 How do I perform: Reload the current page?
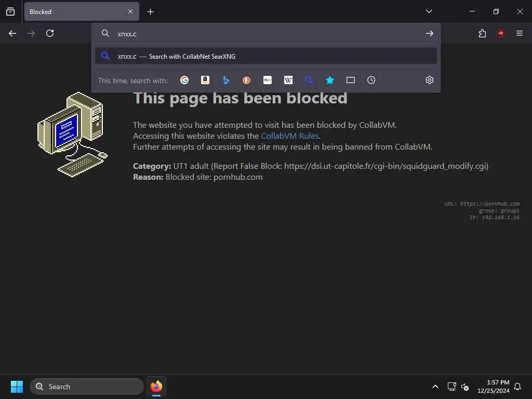pyautogui.click(x=50, y=33)
